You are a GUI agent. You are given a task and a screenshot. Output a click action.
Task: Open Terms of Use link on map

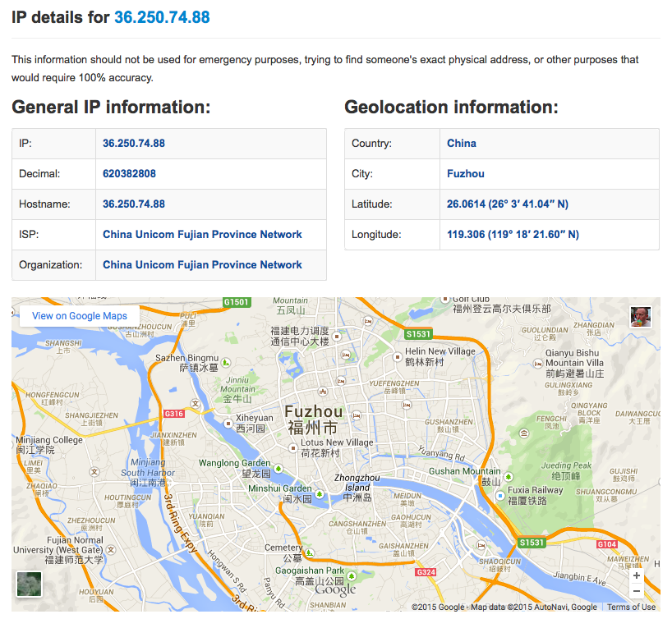point(631,607)
